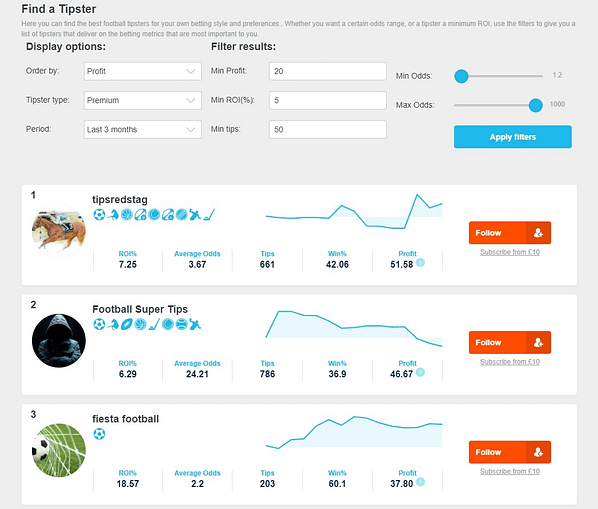
Task: Click info icon beside 46.67 profit
Action: (x=420, y=372)
